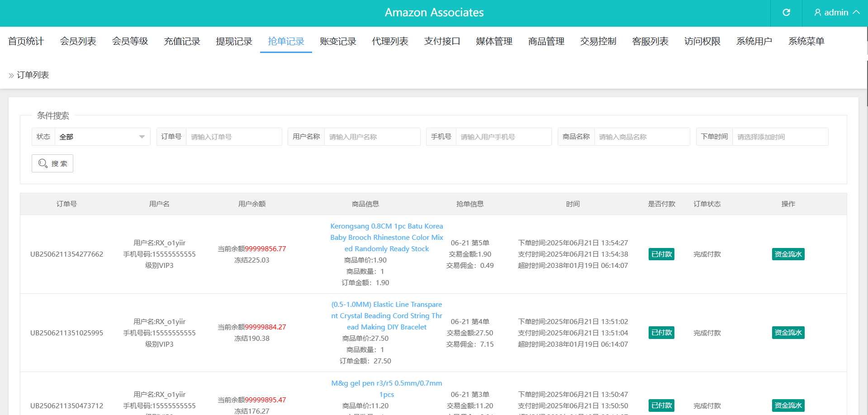Click Amazon Associates header title
The width and height of the screenshot is (868, 415).
(434, 13)
